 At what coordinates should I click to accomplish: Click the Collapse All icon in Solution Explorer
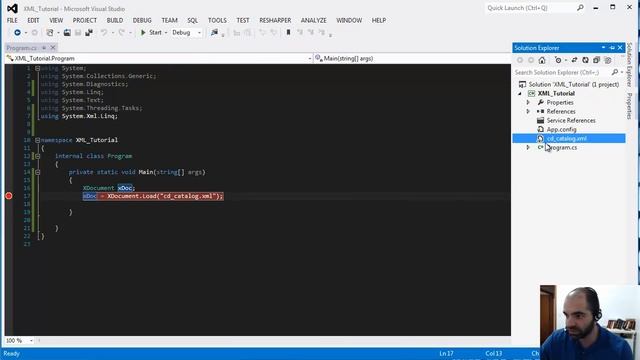(x=596, y=60)
